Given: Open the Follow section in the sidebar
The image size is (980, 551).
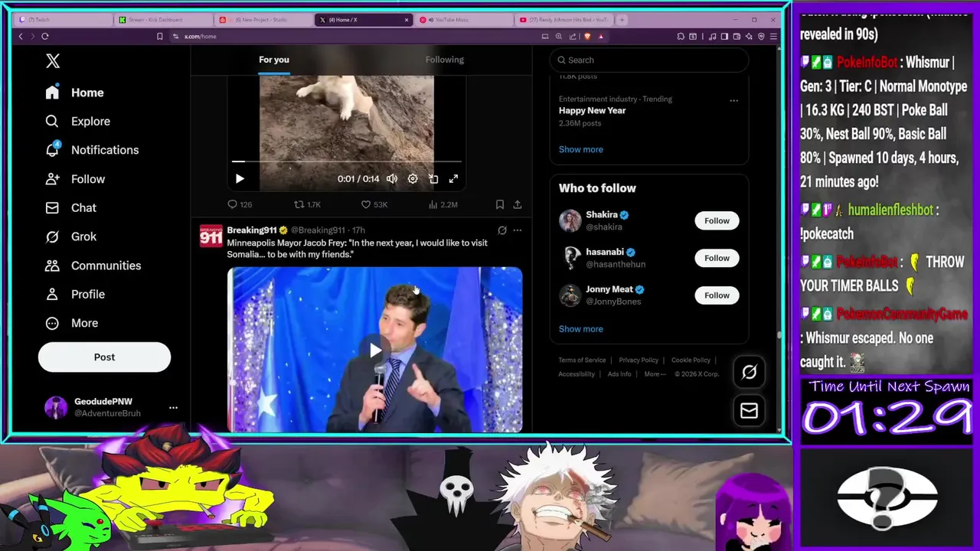Looking at the screenshot, I should click(75, 179).
